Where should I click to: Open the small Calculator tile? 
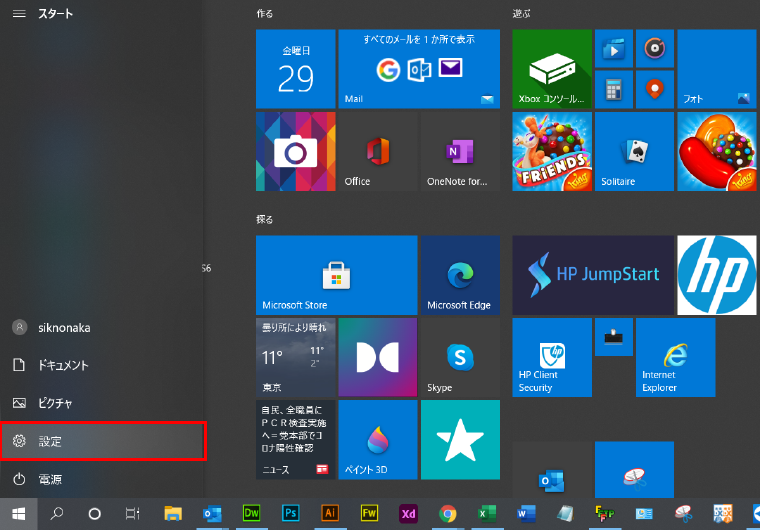[x=614, y=89]
